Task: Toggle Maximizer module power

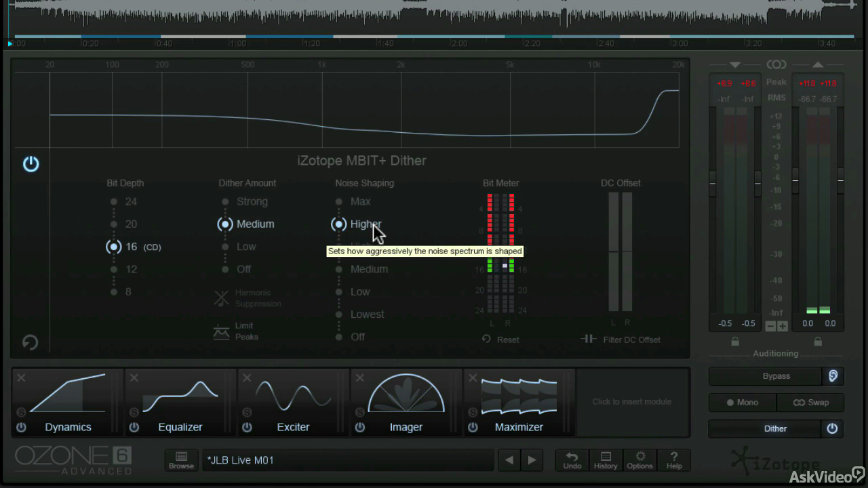Action: click(x=473, y=427)
